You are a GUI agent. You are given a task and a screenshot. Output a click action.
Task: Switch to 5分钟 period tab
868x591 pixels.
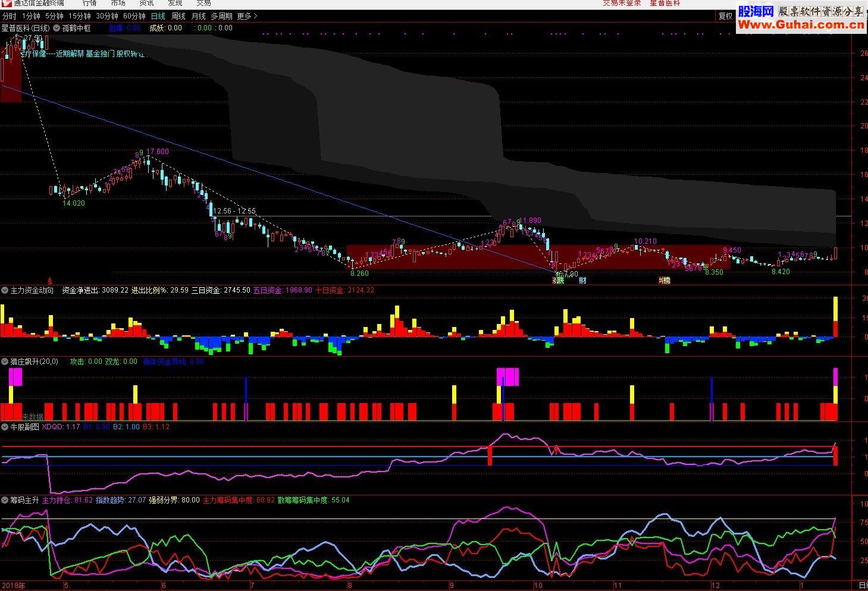pos(54,16)
